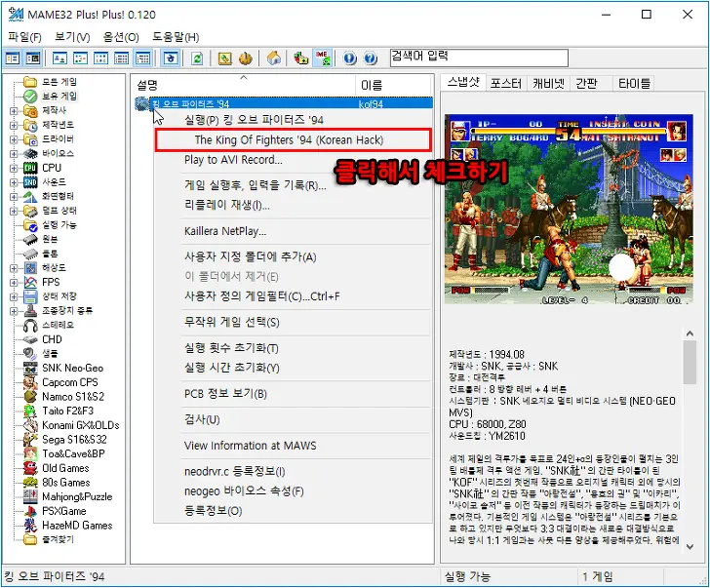Expand the 바이오스 tree node

14,153
